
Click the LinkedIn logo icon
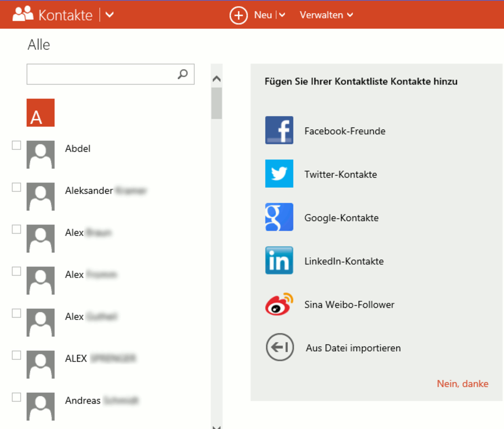[x=279, y=260]
